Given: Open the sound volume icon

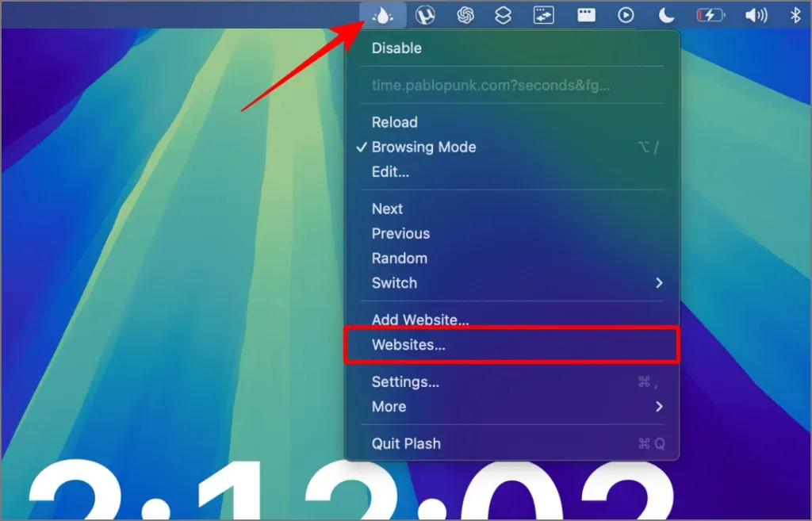Looking at the screenshot, I should click(756, 15).
